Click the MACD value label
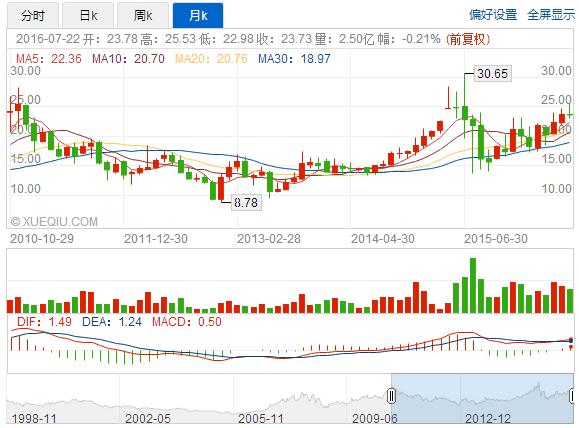Screen dimensions: 579x428 (x=186, y=322)
